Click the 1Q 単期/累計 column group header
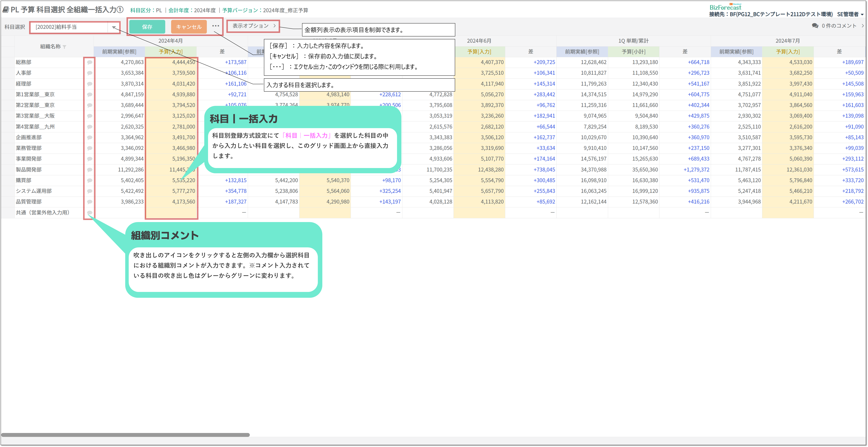 pos(633,41)
